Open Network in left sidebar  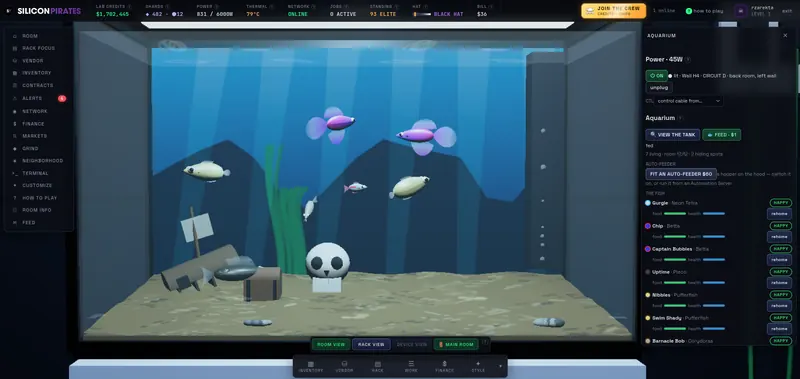click(x=38, y=111)
